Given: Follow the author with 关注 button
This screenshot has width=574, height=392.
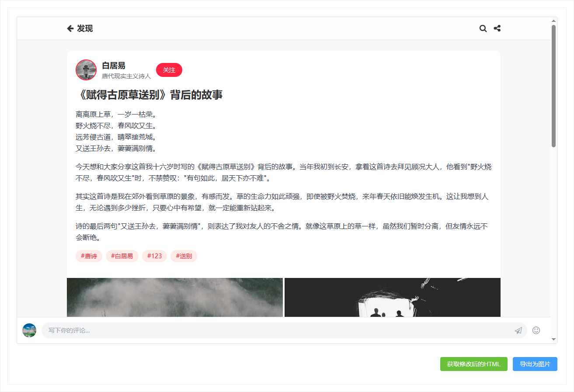Looking at the screenshot, I should pos(169,70).
